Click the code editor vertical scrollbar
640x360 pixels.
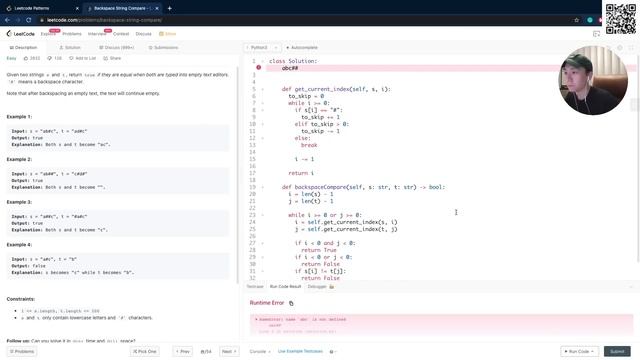coord(638,159)
